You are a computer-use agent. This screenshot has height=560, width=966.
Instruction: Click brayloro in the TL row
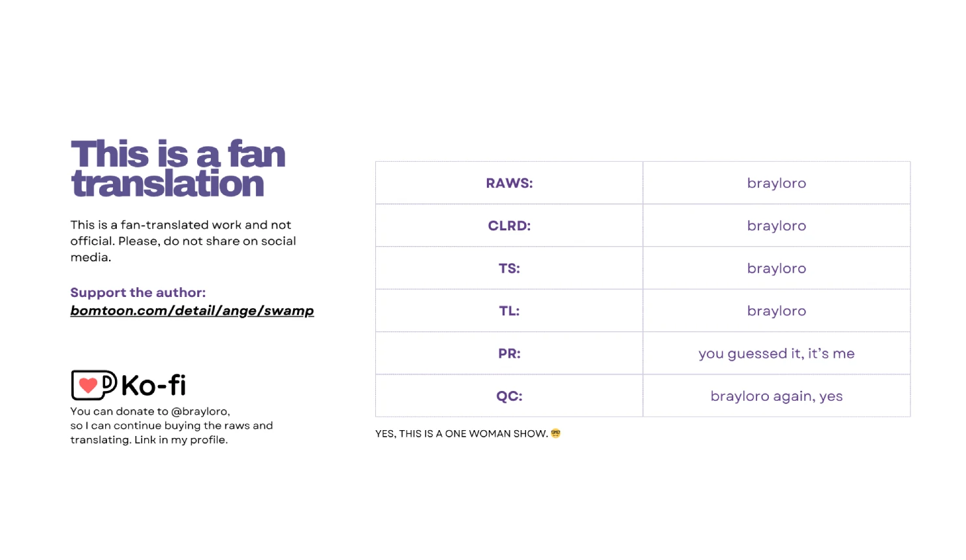(776, 311)
